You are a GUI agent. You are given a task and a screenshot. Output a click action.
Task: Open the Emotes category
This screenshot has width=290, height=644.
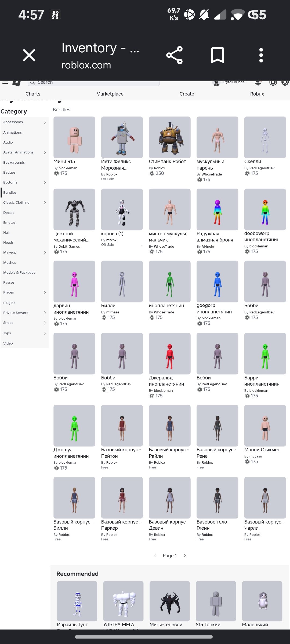pos(9,223)
